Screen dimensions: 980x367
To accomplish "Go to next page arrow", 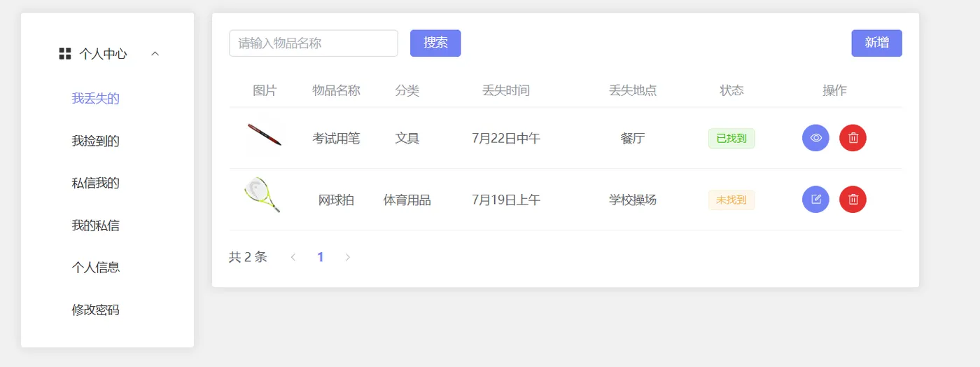I will pyautogui.click(x=347, y=257).
